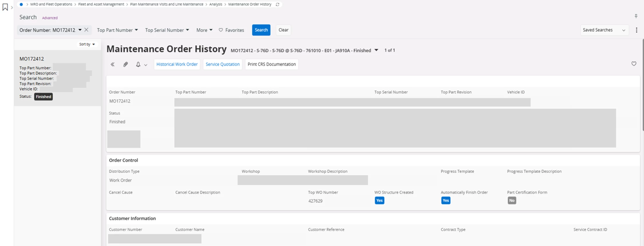644x246 pixels.
Task: Open the Favorites heart filter
Action: click(x=231, y=30)
